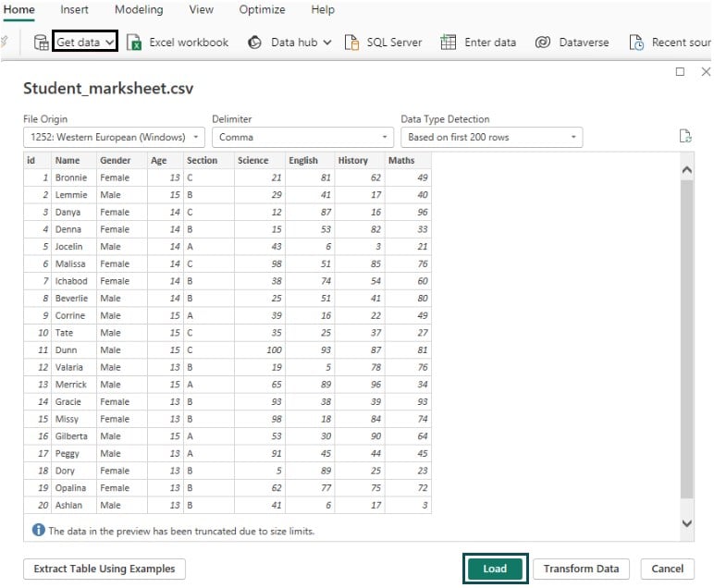The height and width of the screenshot is (588, 714).
Task: Click Excel workbook toolbar label
Action: (x=189, y=43)
